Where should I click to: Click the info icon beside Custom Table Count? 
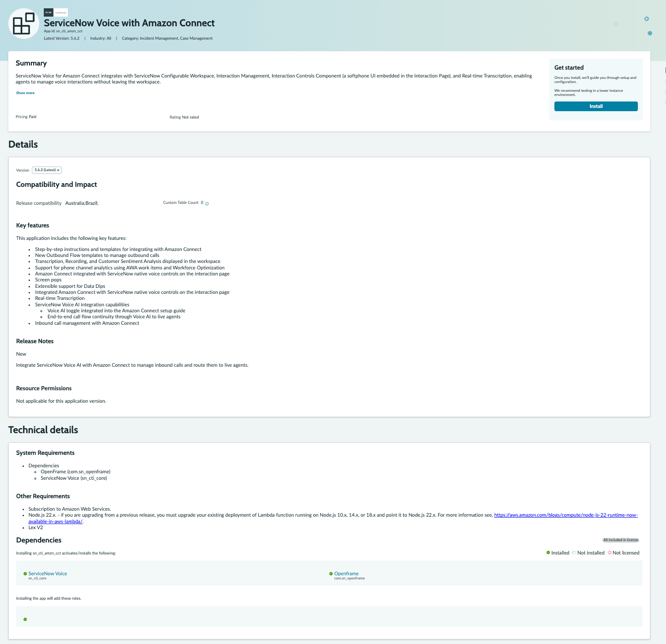207,203
